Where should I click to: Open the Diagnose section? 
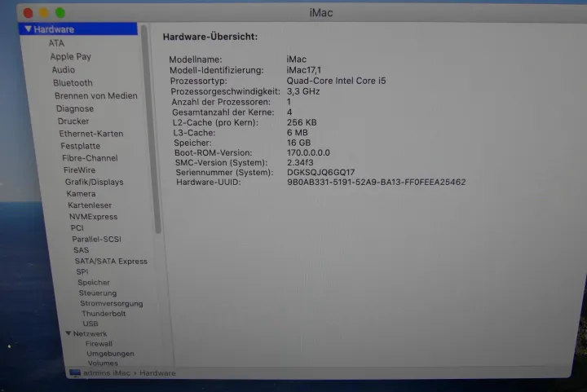75,108
